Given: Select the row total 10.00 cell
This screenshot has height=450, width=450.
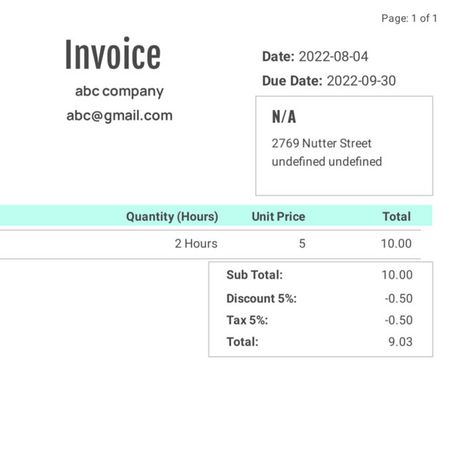Looking at the screenshot, I should (396, 244).
